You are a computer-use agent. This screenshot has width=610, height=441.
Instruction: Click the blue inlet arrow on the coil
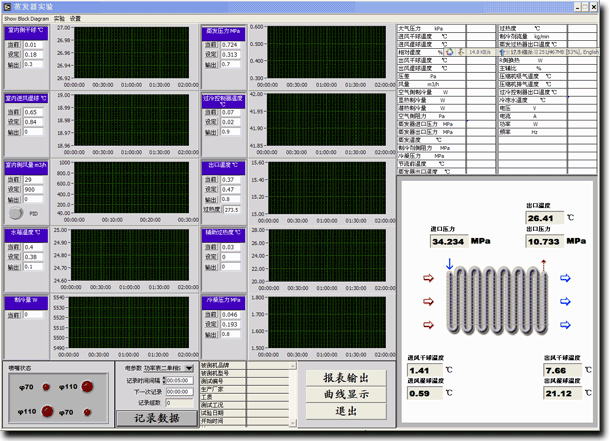pos(449,265)
